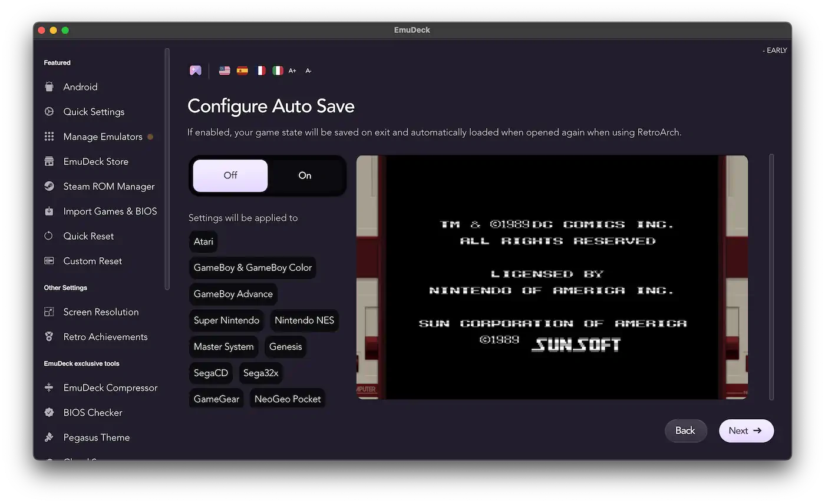Select Custom Reset in sidebar
The image size is (825, 504).
[x=93, y=261]
